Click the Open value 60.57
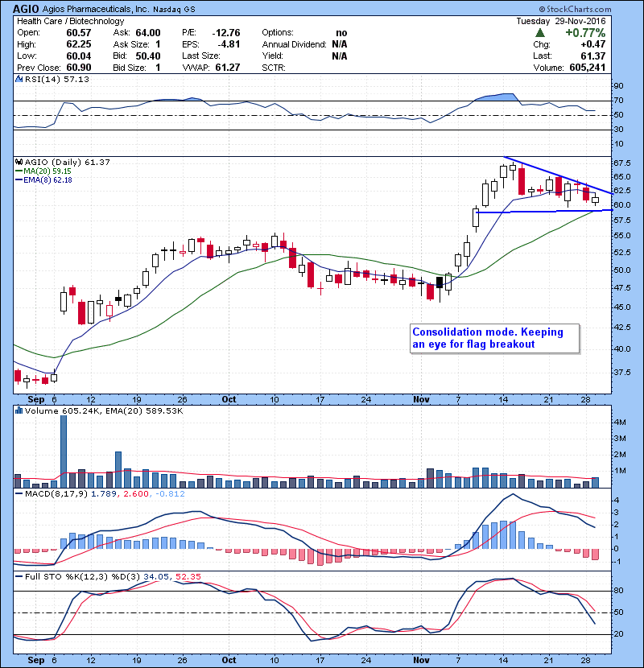 (x=78, y=33)
